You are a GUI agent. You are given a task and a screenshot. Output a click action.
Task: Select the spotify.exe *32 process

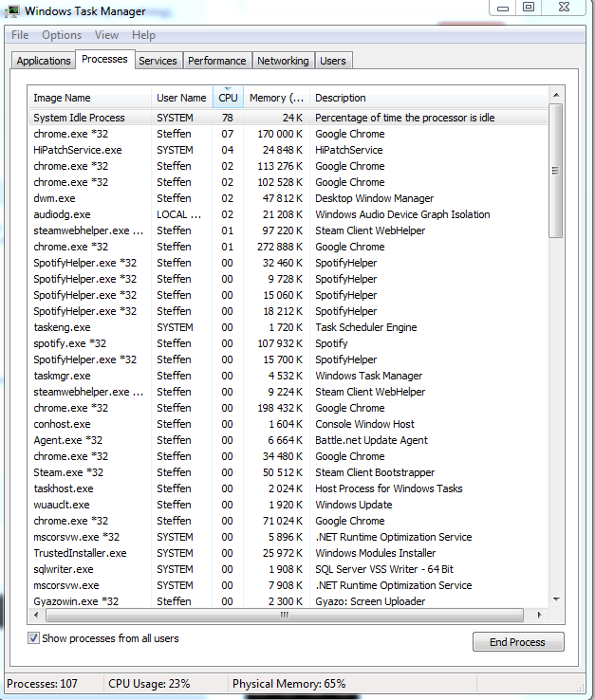[x=288, y=343]
